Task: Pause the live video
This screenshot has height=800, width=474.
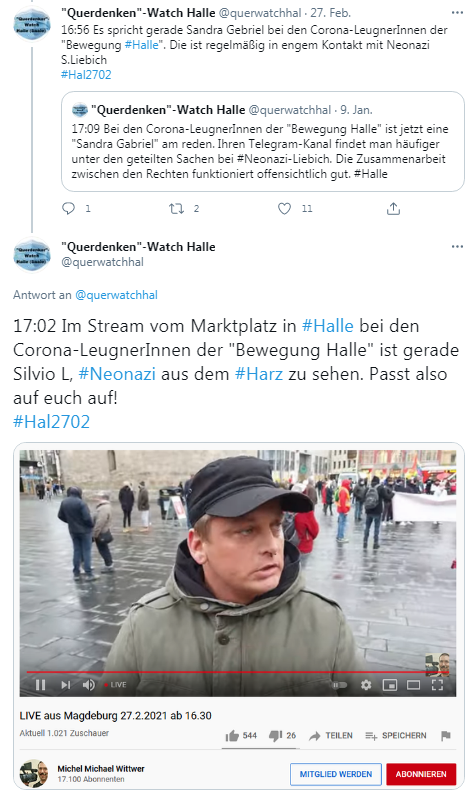Action: (x=41, y=685)
